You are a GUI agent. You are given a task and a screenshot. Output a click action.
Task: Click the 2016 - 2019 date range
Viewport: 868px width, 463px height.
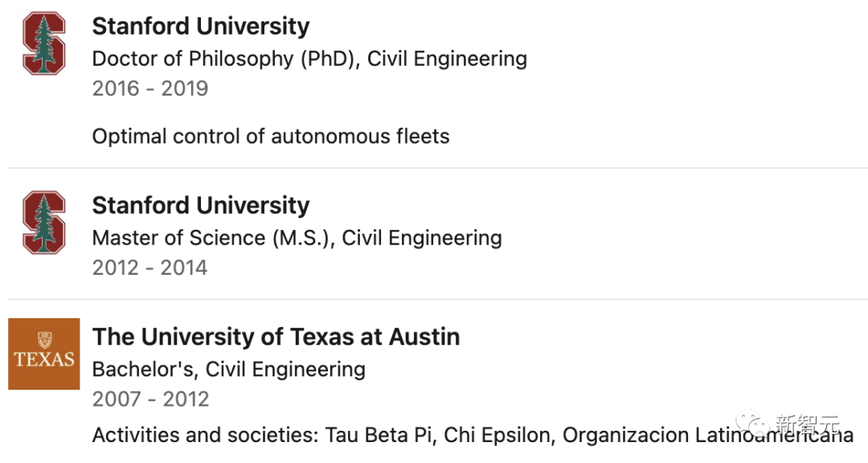(150, 88)
